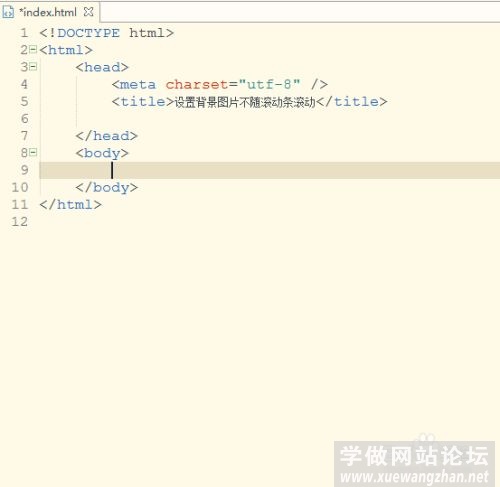This screenshot has height=487, width=500.
Task: Click the charset attribute name
Action: (197, 85)
